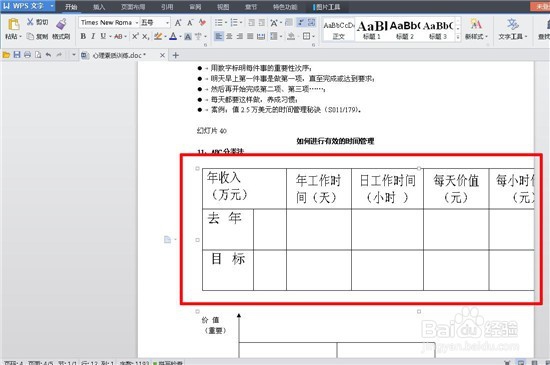Switch to the 页面布局 (Page Layout) tab
The height and width of the screenshot is (365, 550).
133,7
